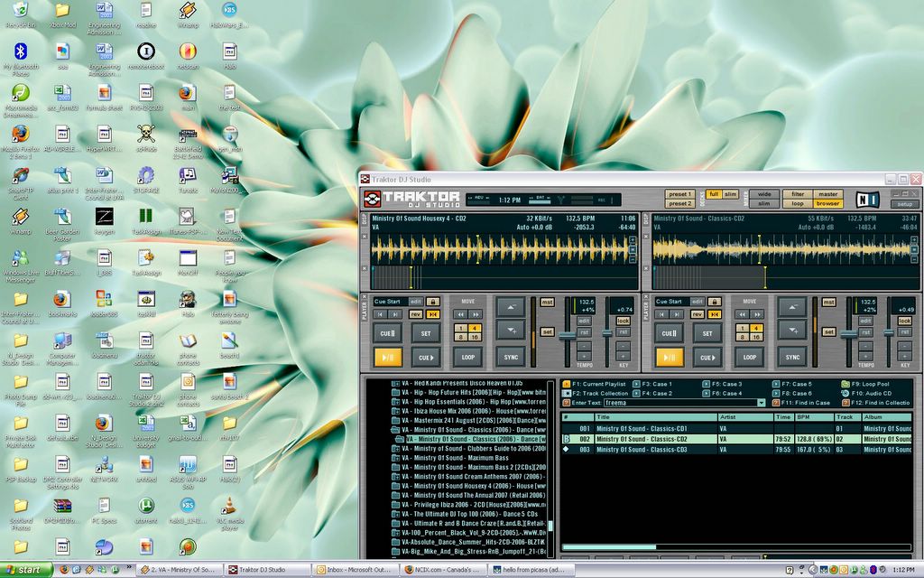Screen dimensions: 924x578
Task: Switch decks view to full
Action: [714, 194]
